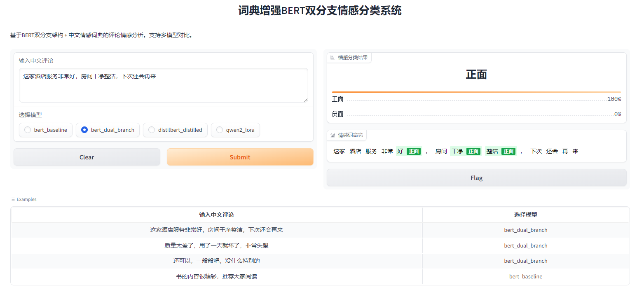Click the highlight icon beside 情感词高亮
This screenshot has height=292, width=644.
(333, 135)
